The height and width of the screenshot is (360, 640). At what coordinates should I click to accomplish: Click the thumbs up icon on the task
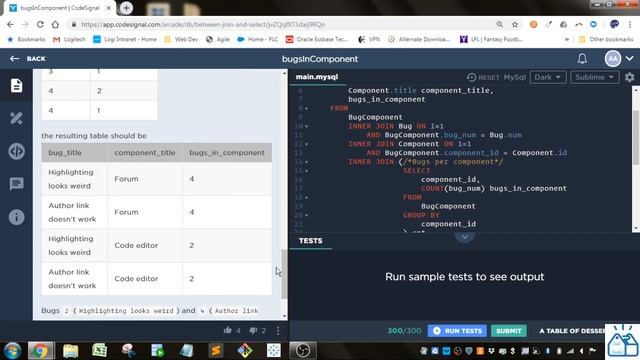(x=228, y=330)
